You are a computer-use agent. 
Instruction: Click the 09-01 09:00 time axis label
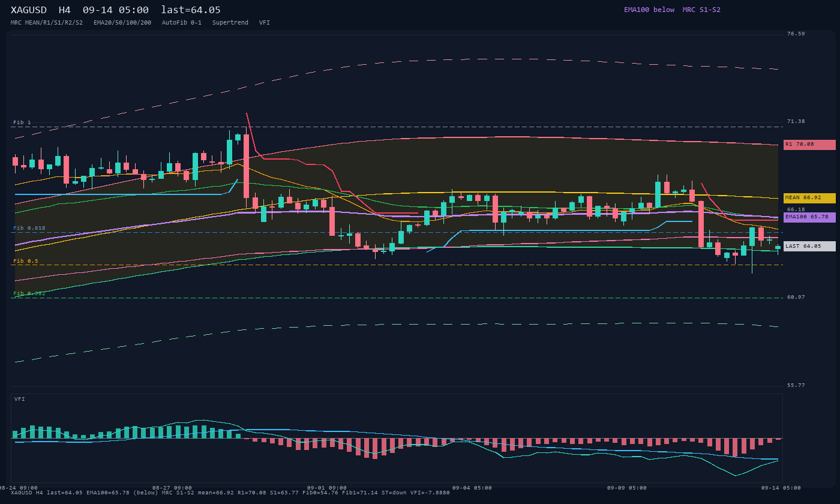tap(327, 488)
